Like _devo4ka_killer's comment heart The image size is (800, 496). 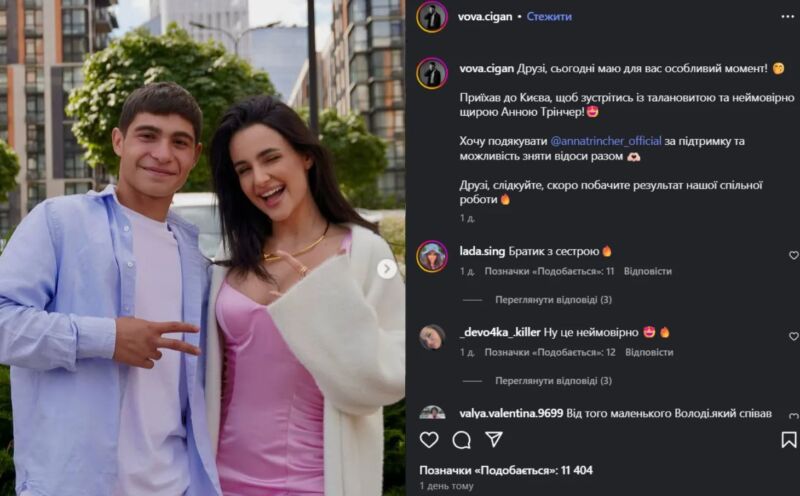(x=793, y=336)
